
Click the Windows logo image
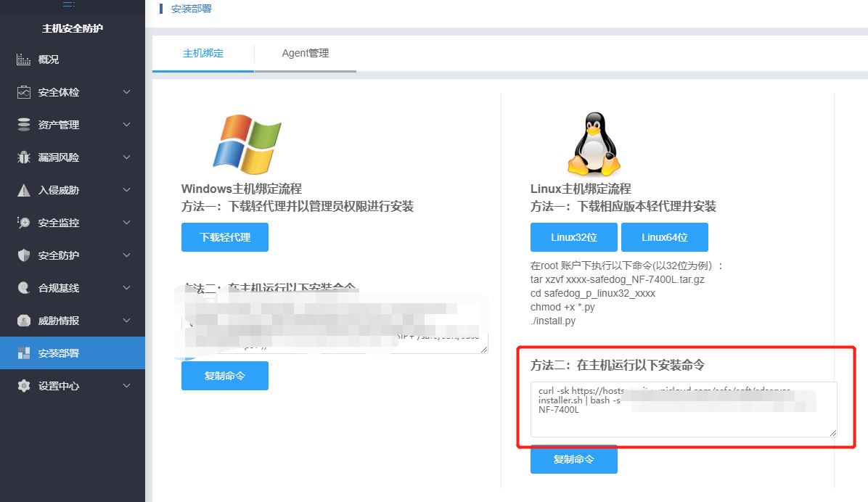coord(247,144)
